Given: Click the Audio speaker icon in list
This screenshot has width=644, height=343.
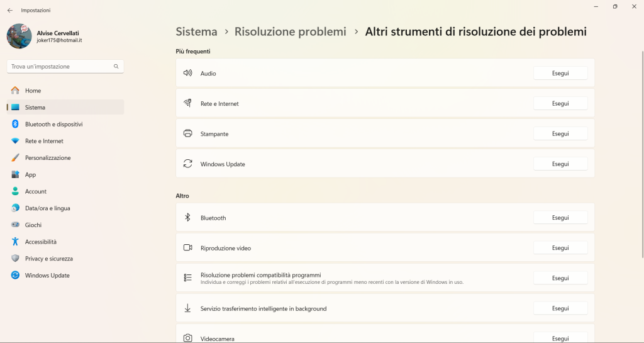Looking at the screenshot, I should [x=187, y=73].
